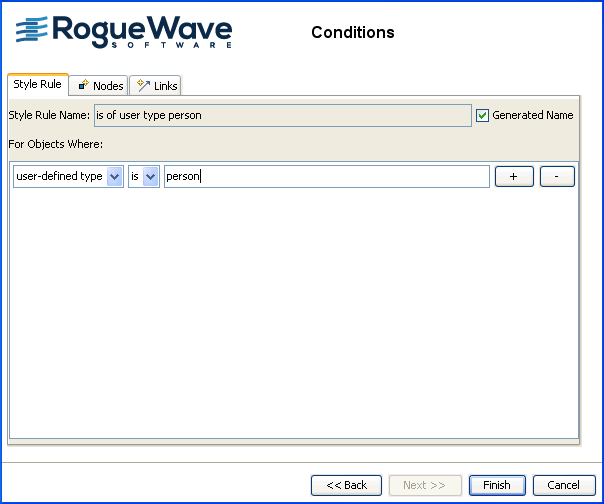Click the Conditions heading text

(353, 32)
